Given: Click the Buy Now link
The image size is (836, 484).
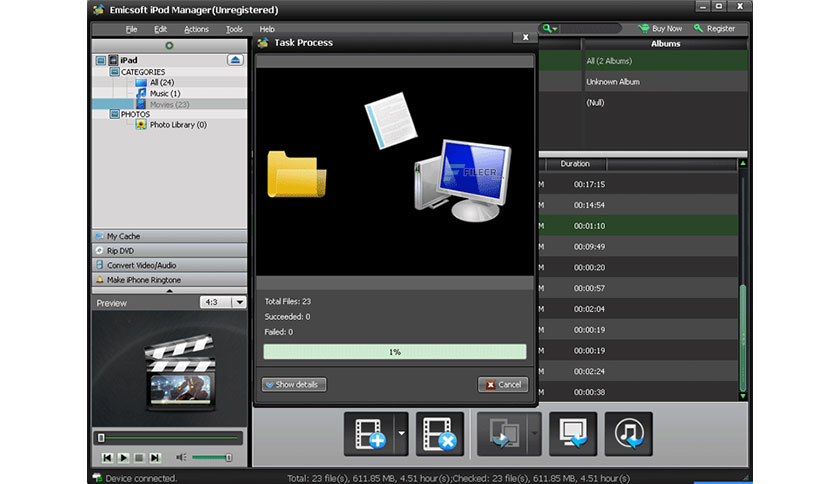Looking at the screenshot, I should (x=661, y=28).
